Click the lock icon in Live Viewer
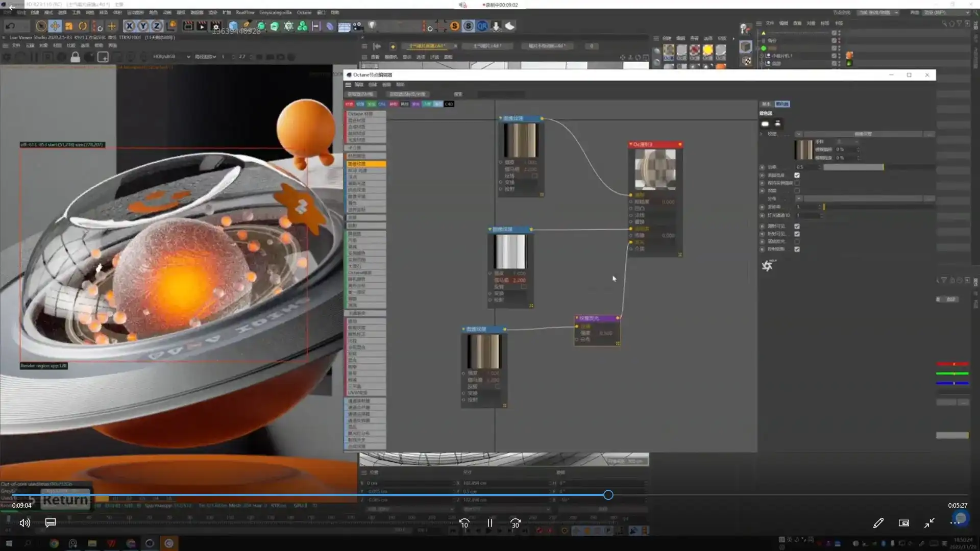980x551 pixels. (x=75, y=57)
